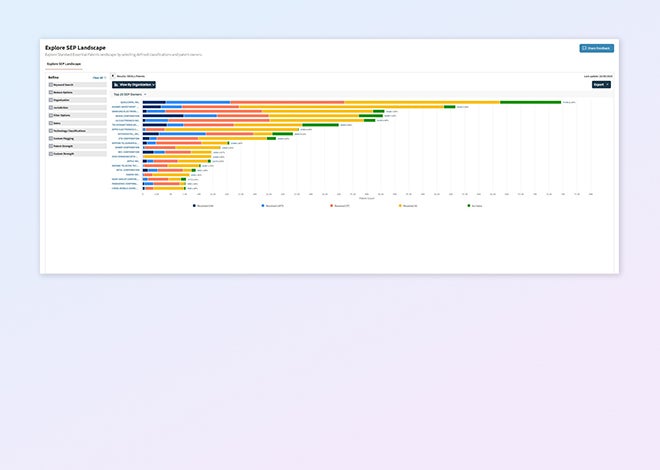Toggle the Technology Classification filter checkbox
This screenshot has height=470, width=660.
pyautogui.click(x=51, y=131)
